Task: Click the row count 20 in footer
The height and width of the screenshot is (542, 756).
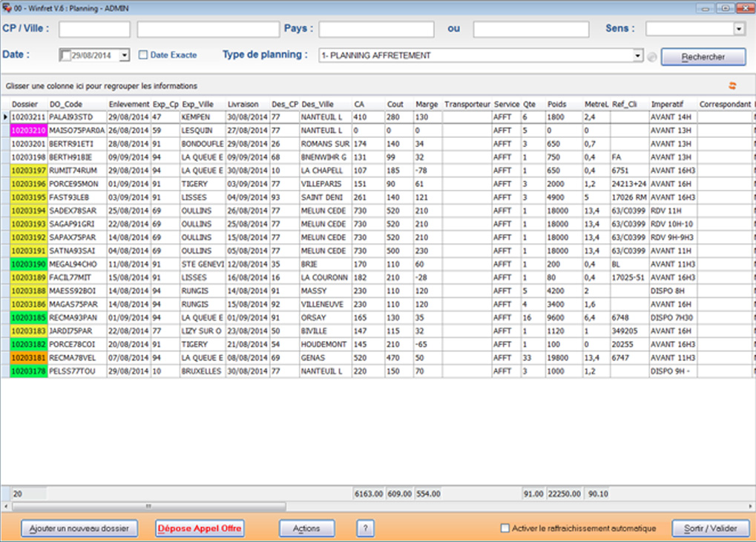Action: click(x=29, y=494)
